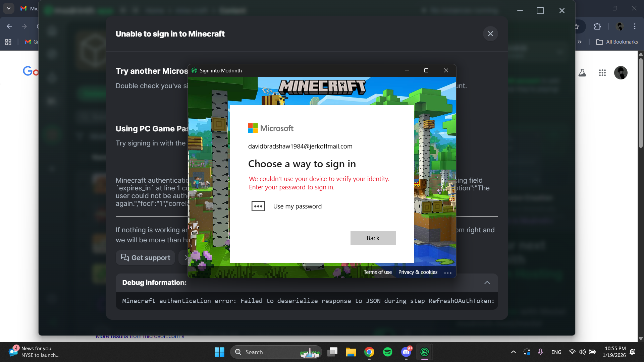The image size is (644, 362).
Task: Click the key icon beside Use my password
Action: click(258, 206)
